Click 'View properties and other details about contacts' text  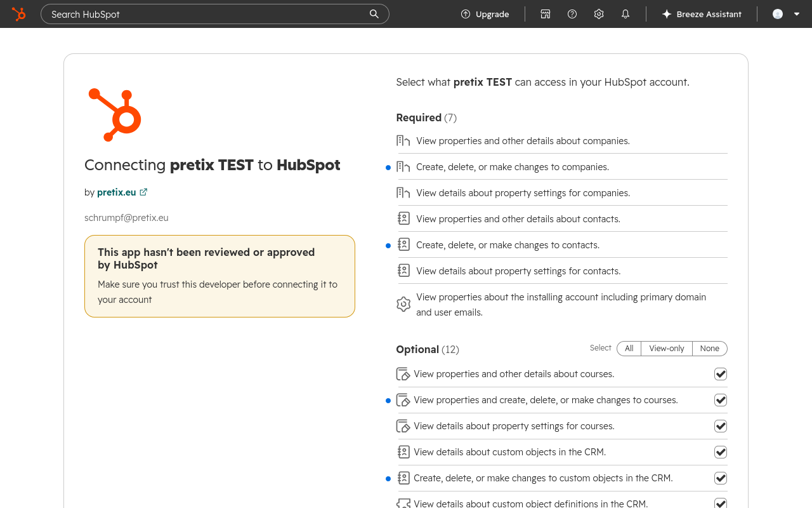tap(518, 219)
